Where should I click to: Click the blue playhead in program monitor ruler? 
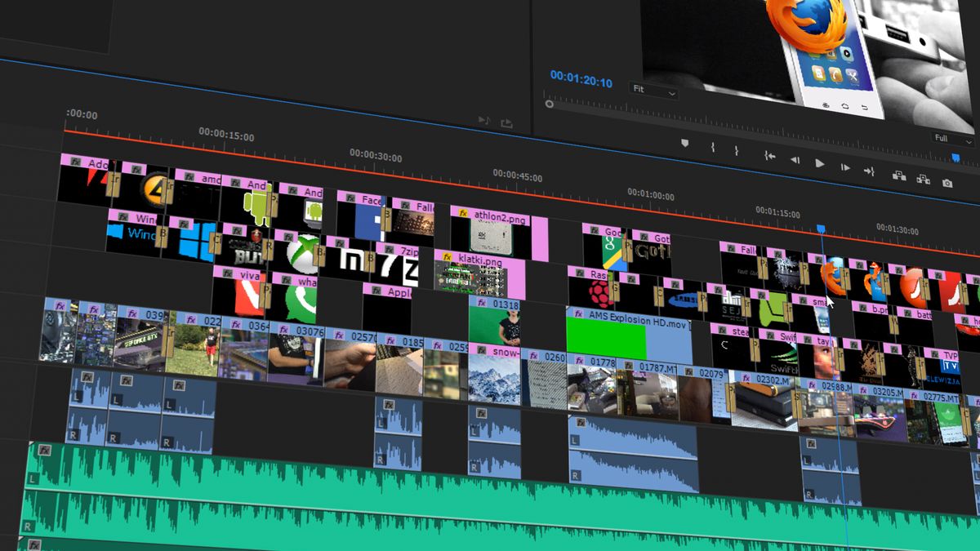(956, 158)
